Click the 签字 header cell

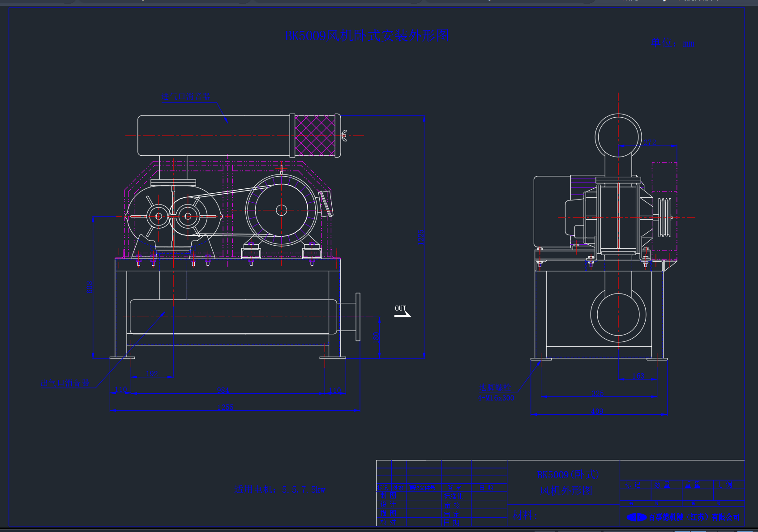coord(454,488)
